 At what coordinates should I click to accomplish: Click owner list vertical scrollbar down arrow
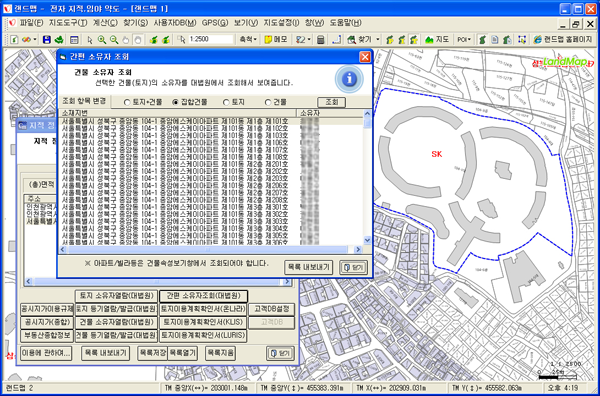click(x=367, y=240)
